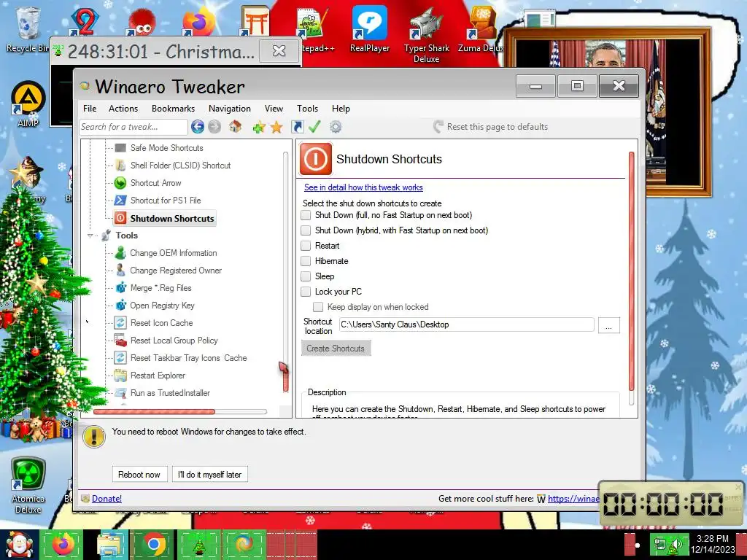
Task: Click the Shortcut Arrow green icon
Action: coord(120,183)
